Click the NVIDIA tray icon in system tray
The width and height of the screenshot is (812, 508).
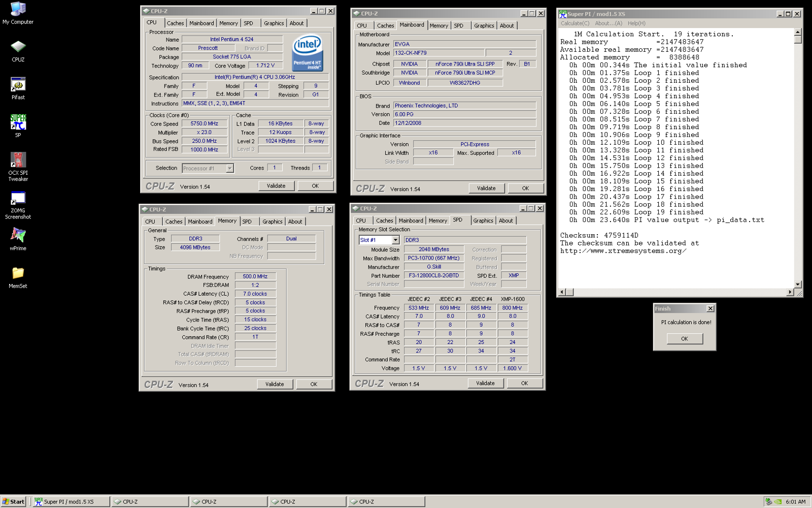778,501
